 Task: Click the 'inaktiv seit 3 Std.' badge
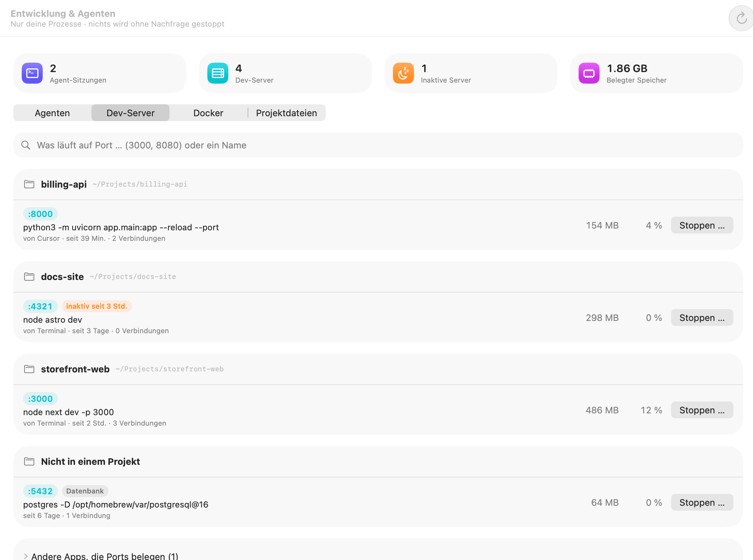[x=97, y=306]
